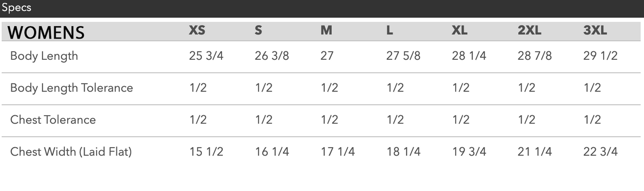644x191 pixels.
Task: Click the WOMENS table heading
Action: coord(46,32)
